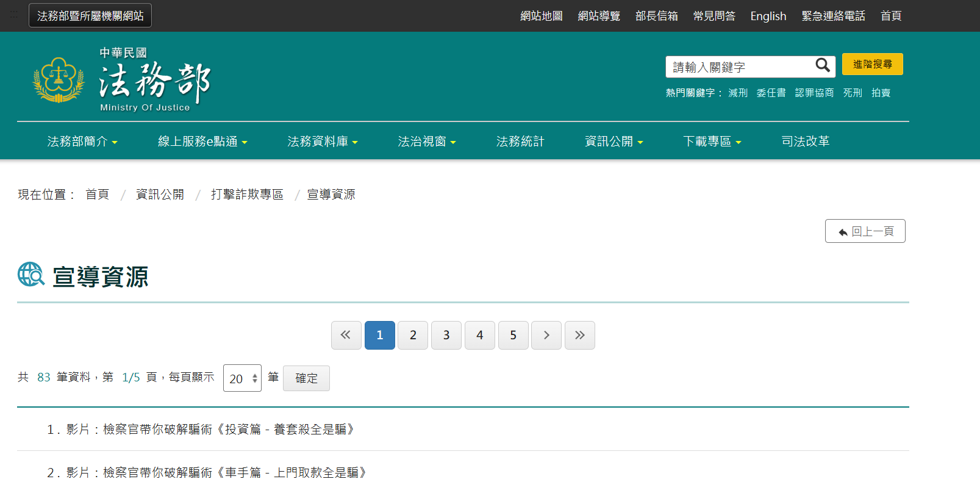Jump to last page double-right arrow
Image resolution: width=980 pixels, height=490 pixels.
(x=580, y=335)
